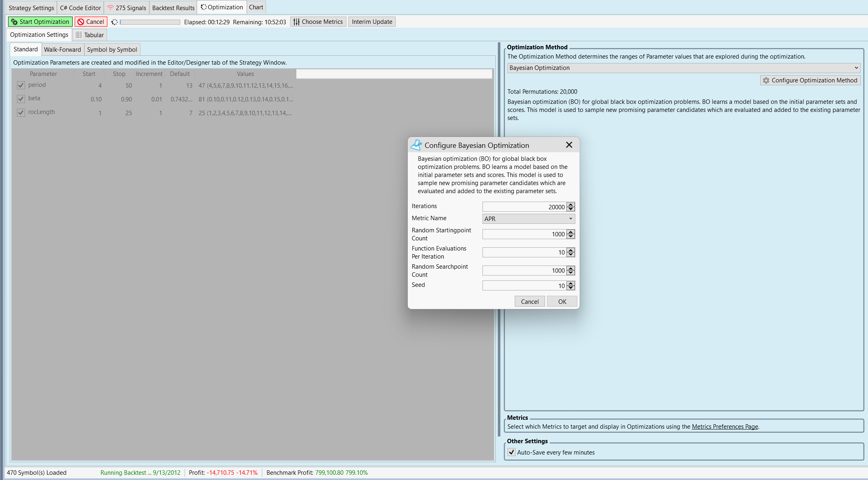
Task: Click the Start Optimization gear icon
Action: click(x=14, y=22)
